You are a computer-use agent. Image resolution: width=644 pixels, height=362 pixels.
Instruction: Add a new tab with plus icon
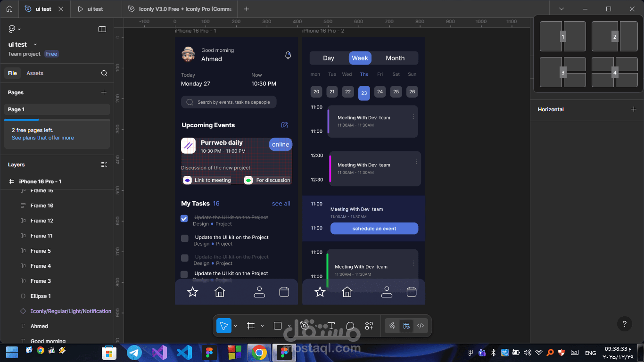pyautogui.click(x=247, y=9)
